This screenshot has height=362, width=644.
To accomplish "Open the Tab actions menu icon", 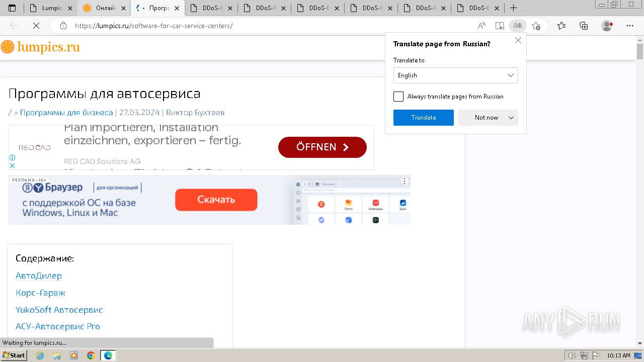I will coord(13,8).
